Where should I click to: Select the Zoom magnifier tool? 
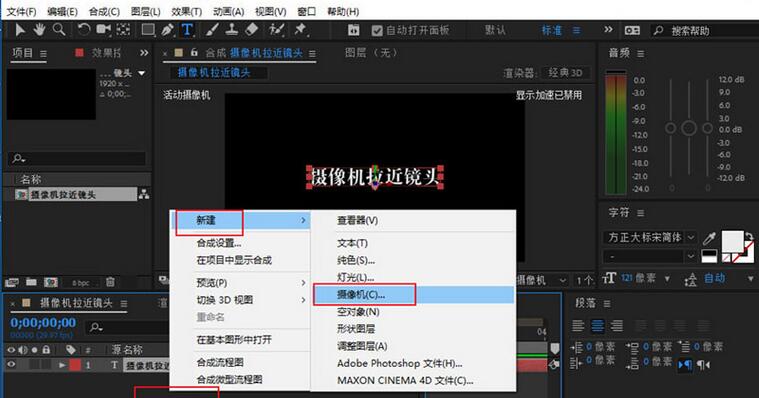59,30
